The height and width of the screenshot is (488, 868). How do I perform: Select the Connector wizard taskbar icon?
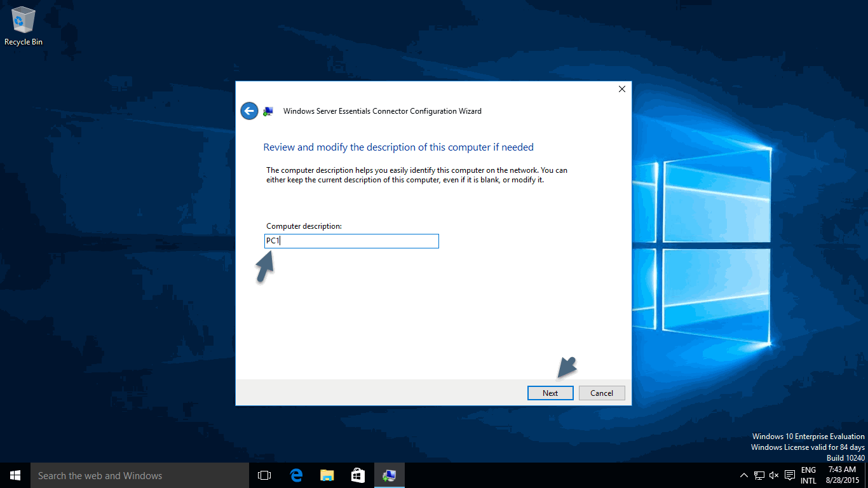389,475
